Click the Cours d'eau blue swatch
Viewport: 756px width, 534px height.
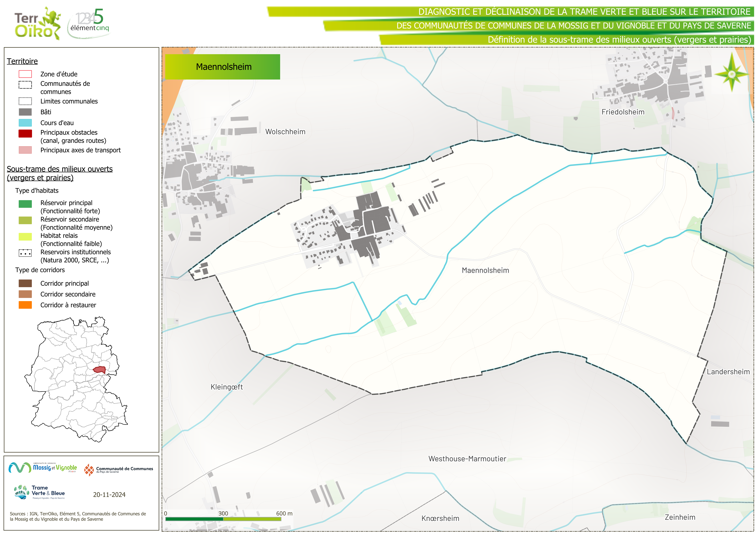coord(25,123)
